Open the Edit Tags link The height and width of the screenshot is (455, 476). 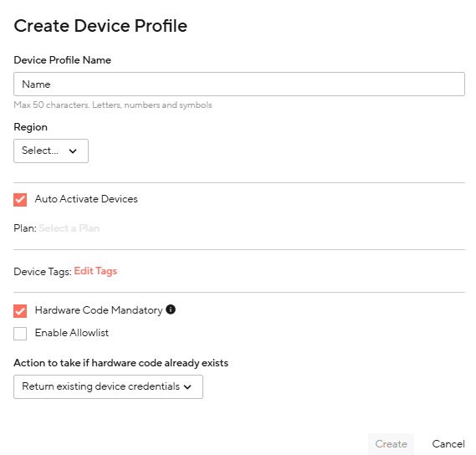95,271
